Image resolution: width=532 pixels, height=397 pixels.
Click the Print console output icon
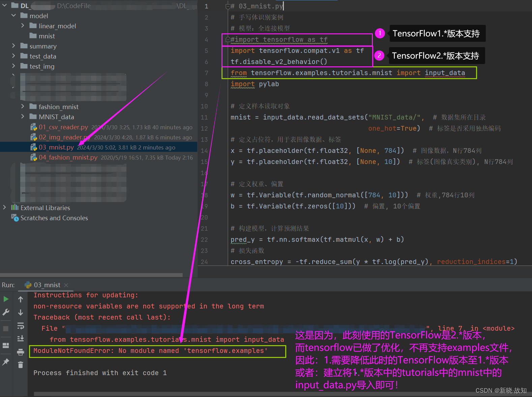[21, 352]
